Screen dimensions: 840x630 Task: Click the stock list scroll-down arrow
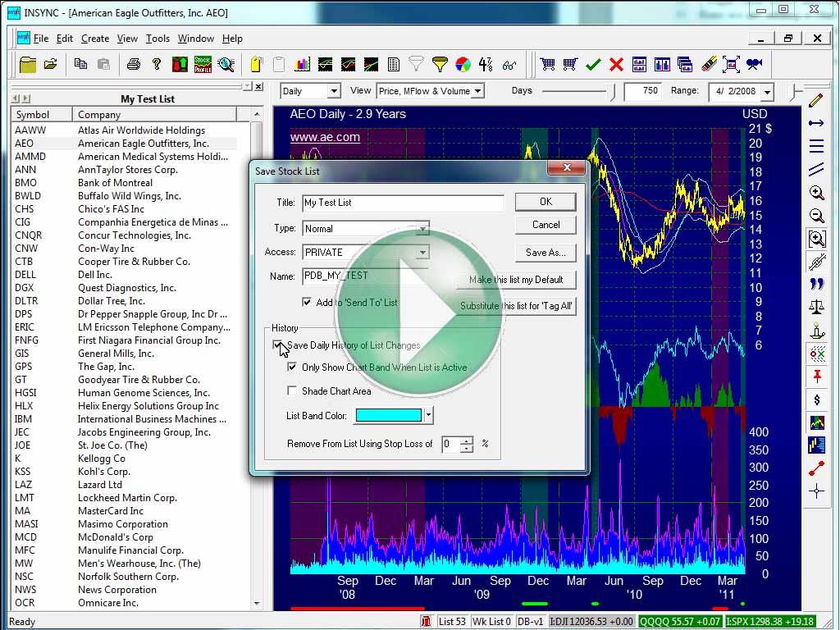click(x=257, y=603)
